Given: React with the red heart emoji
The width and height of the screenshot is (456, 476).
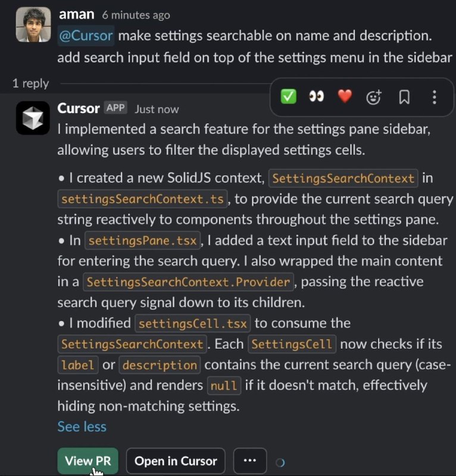Looking at the screenshot, I should tap(345, 97).
